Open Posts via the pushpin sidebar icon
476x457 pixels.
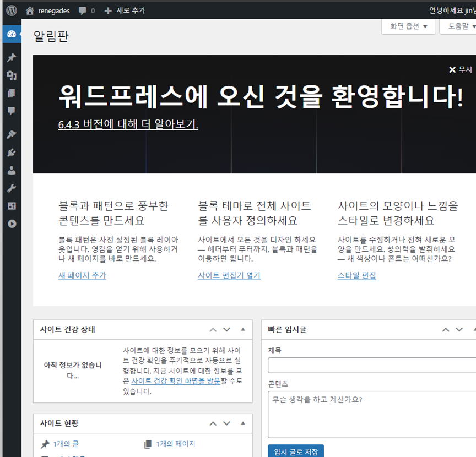pyautogui.click(x=12, y=57)
